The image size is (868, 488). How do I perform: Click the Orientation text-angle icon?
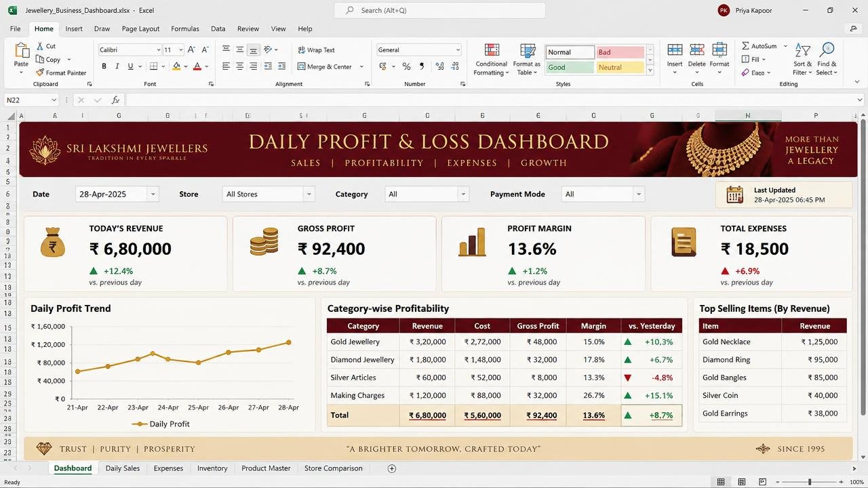pyautogui.click(x=269, y=49)
